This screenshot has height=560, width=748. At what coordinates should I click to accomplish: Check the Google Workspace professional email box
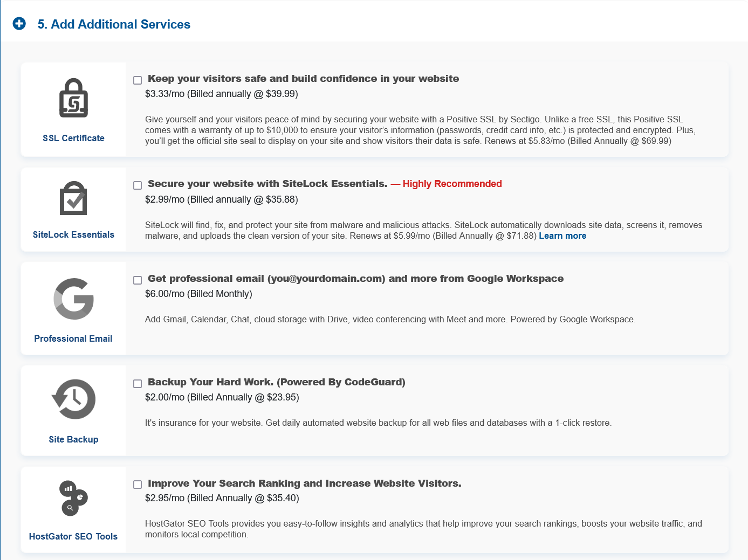click(138, 280)
